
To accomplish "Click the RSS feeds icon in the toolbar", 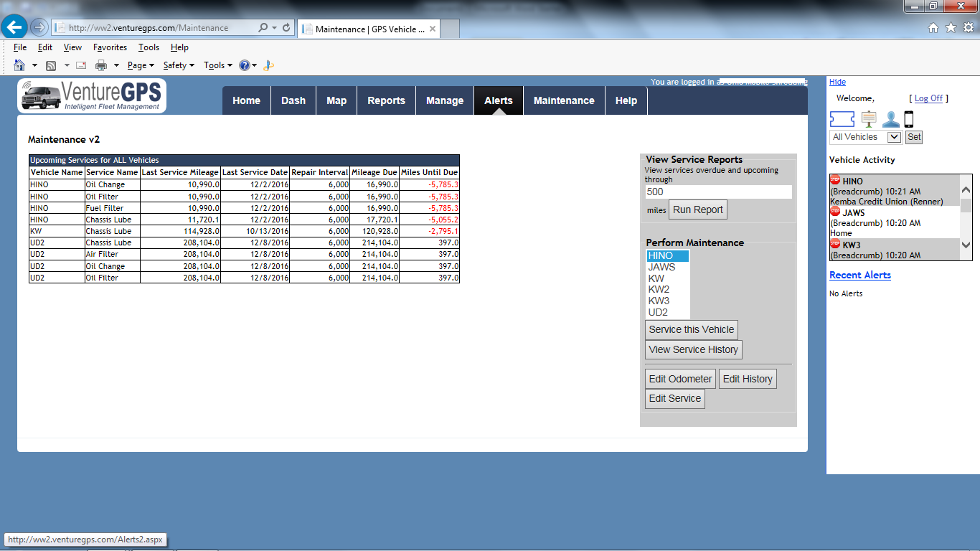I will tap(51, 65).
